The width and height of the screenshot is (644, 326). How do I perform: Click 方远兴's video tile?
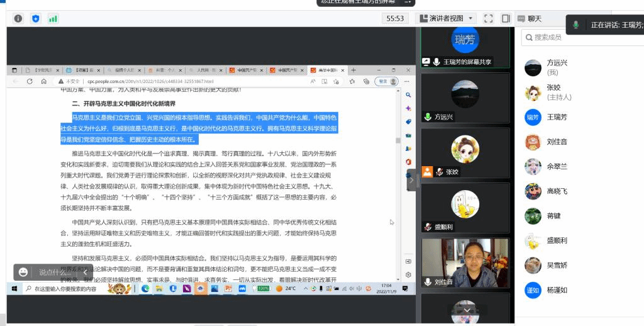tap(465, 98)
